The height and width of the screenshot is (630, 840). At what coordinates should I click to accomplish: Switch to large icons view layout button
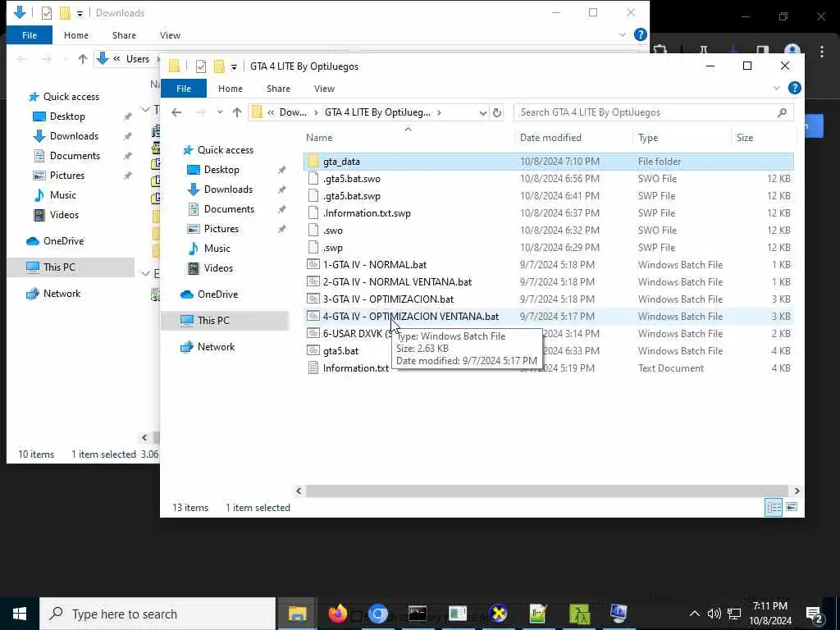click(x=792, y=507)
